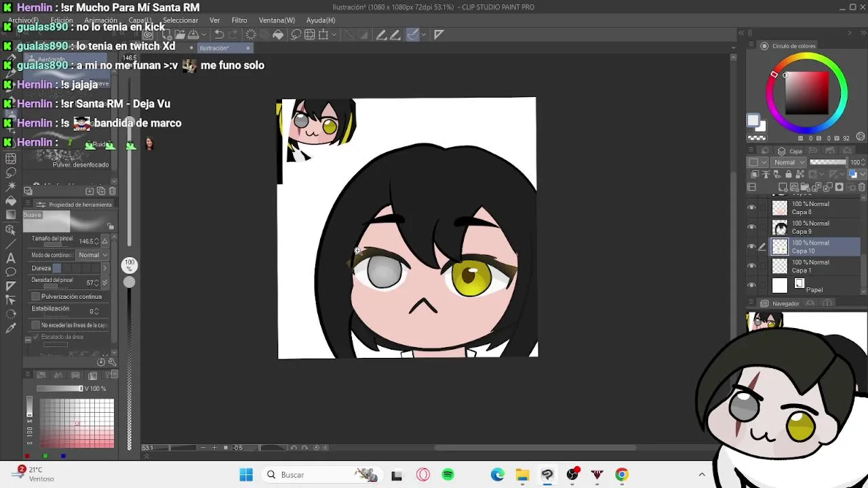Enable Pulverización continua checkbox
The image size is (868, 488).
36,297
